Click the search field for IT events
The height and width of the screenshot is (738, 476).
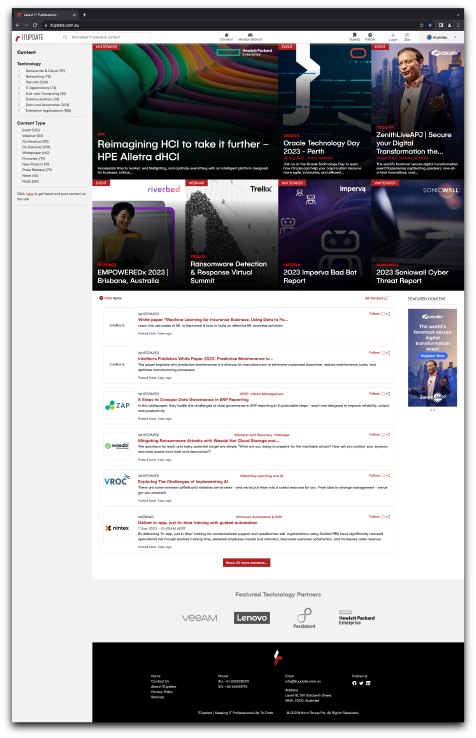click(105, 37)
